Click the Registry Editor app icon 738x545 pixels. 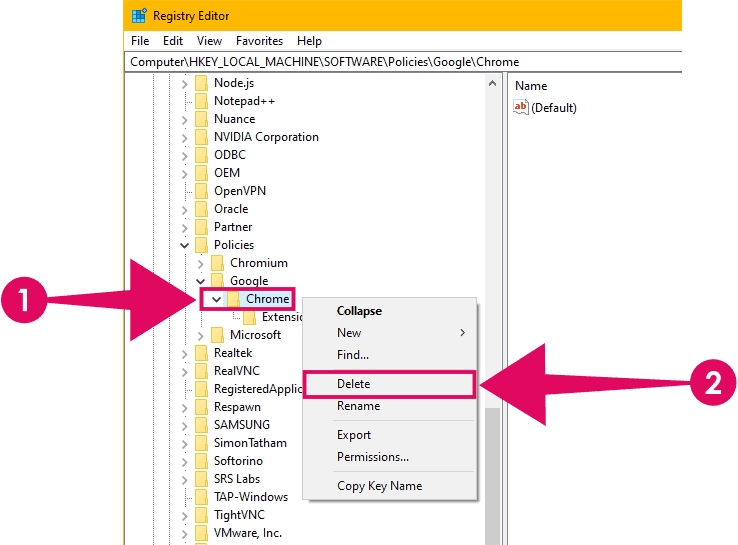tap(139, 16)
